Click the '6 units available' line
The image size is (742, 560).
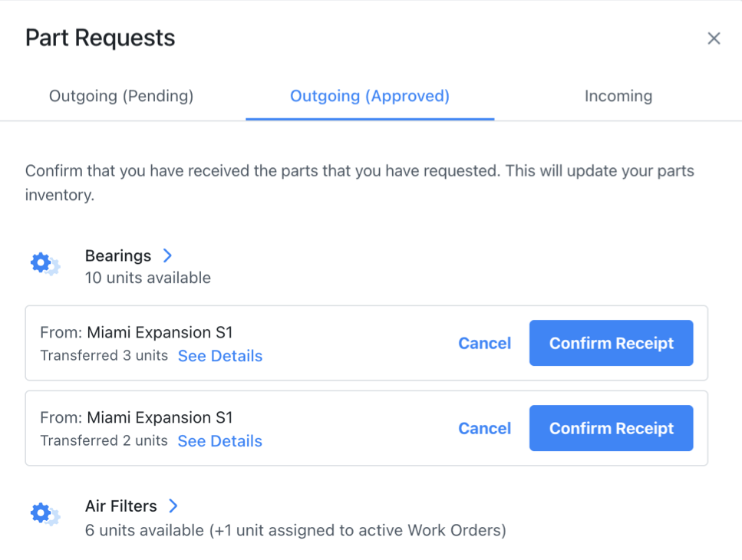click(295, 530)
